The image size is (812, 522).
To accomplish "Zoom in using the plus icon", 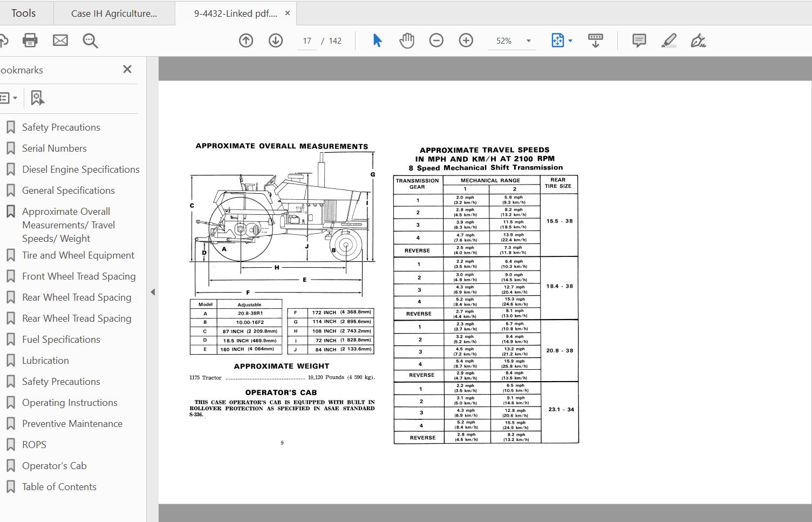I will click(465, 40).
